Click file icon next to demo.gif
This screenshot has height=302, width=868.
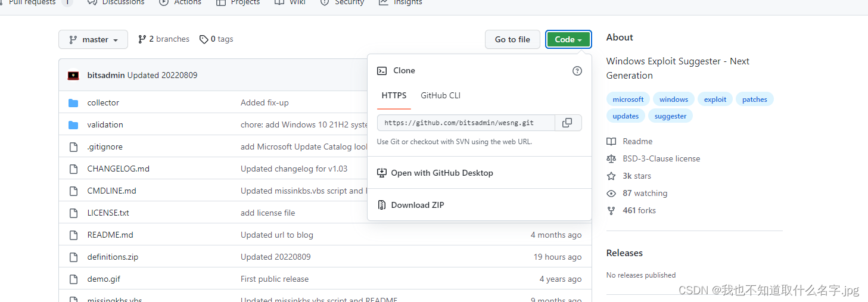73,279
